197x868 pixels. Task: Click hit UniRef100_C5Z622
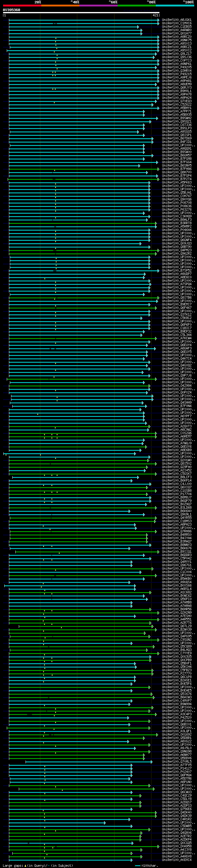coord(177,104)
